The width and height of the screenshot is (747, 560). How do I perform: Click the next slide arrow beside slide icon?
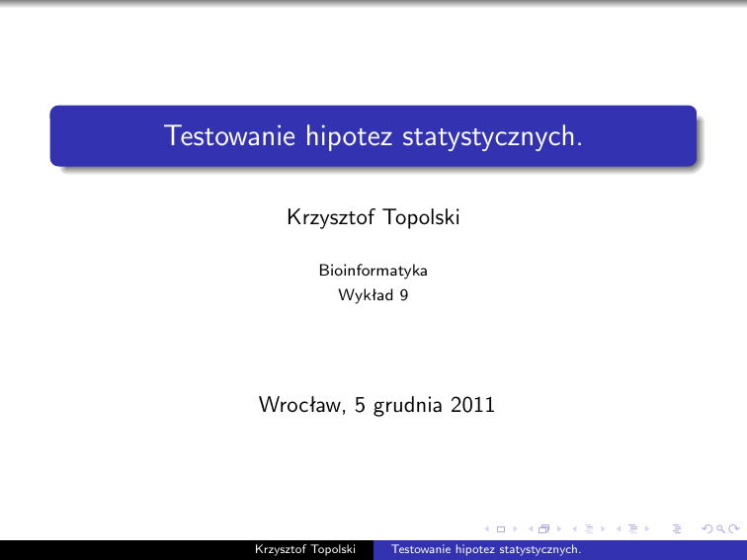point(514,529)
